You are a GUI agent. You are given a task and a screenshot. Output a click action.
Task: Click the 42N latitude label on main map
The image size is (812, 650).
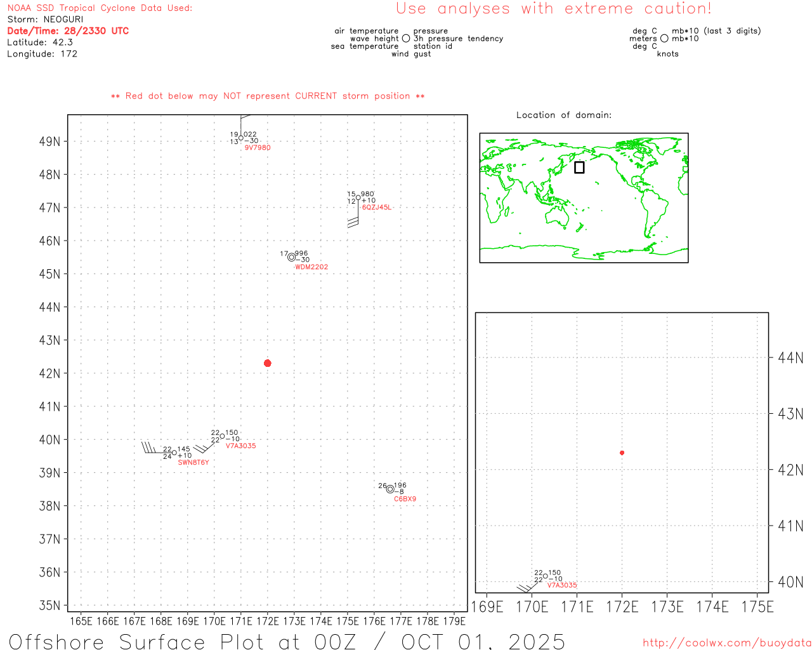(50, 374)
